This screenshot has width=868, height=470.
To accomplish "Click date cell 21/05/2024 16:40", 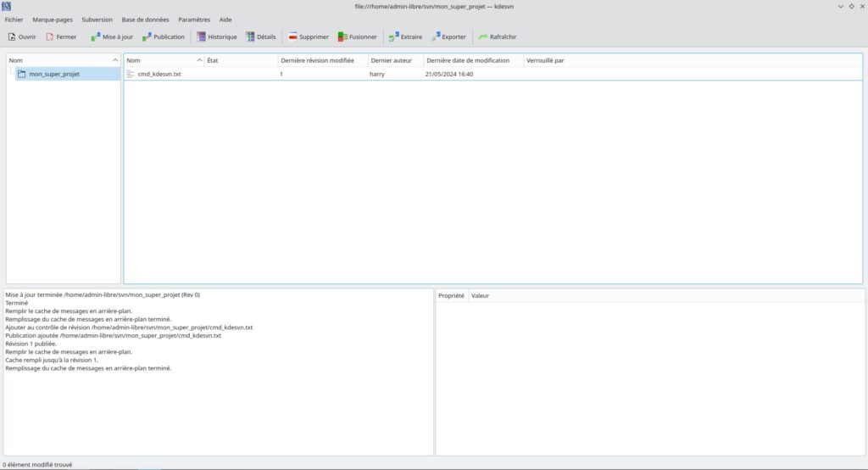I will [449, 74].
